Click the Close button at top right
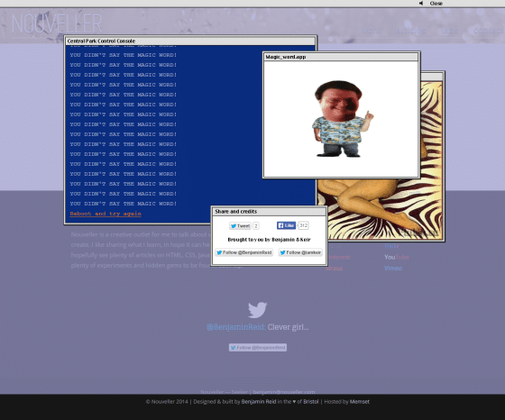The height and width of the screenshot is (420, 505). coord(436,4)
